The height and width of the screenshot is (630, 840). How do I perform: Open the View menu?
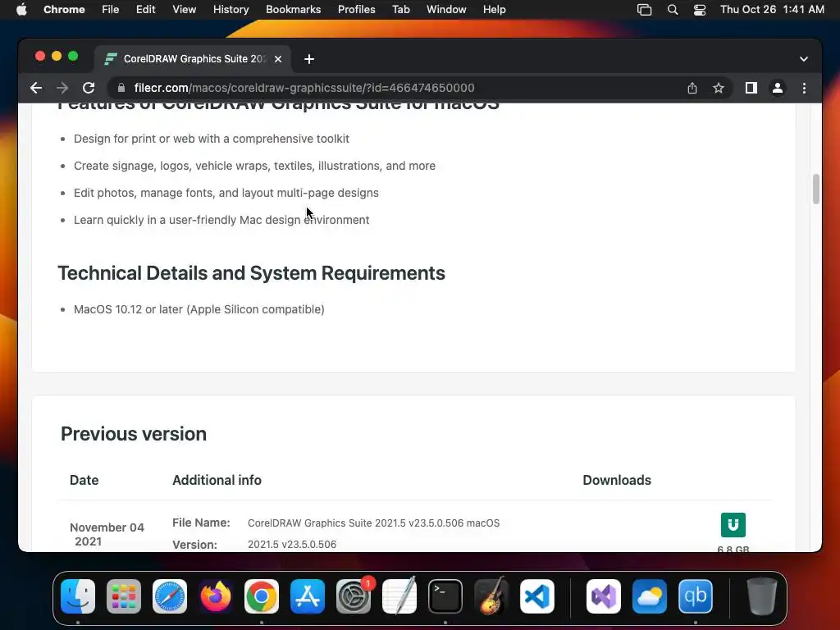[185, 10]
